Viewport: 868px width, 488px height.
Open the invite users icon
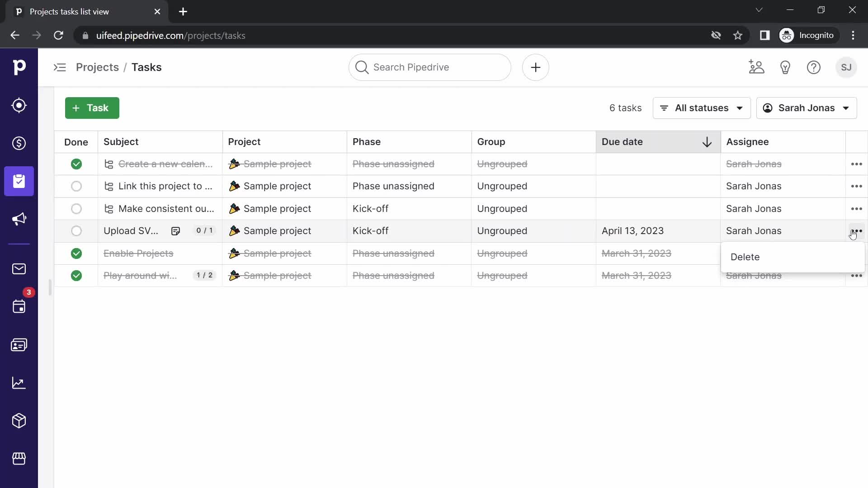(756, 67)
